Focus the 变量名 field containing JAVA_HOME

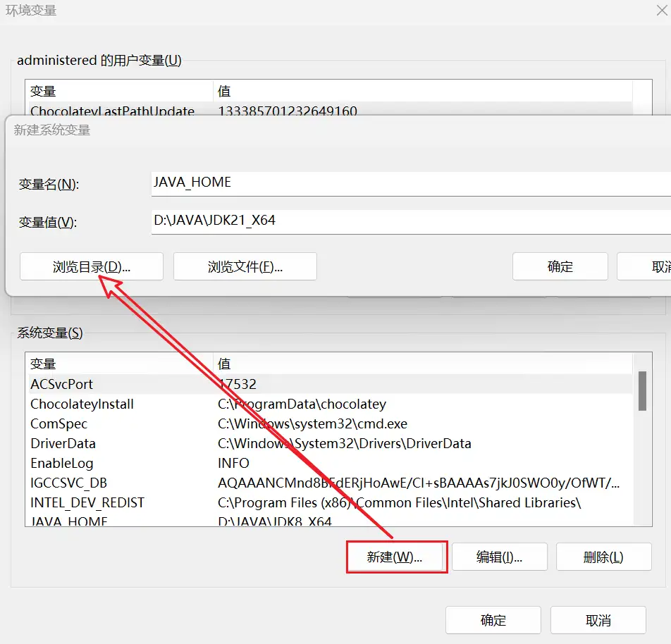point(409,182)
